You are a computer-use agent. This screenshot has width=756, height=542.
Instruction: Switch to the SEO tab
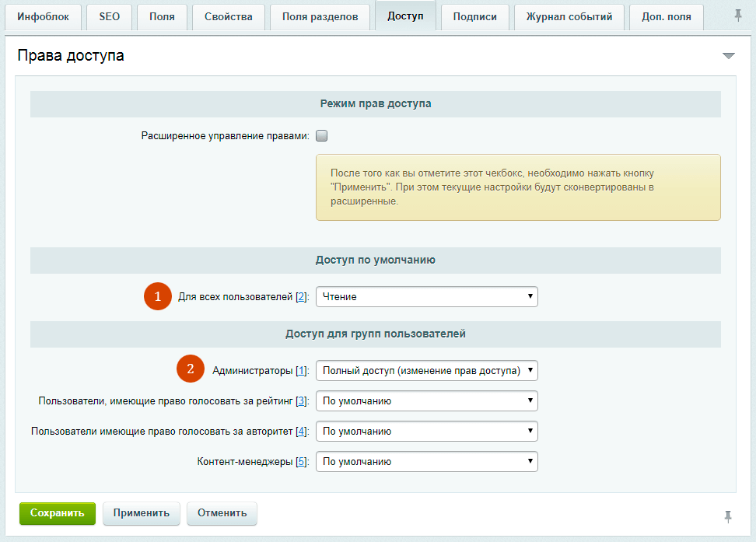(110, 16)
